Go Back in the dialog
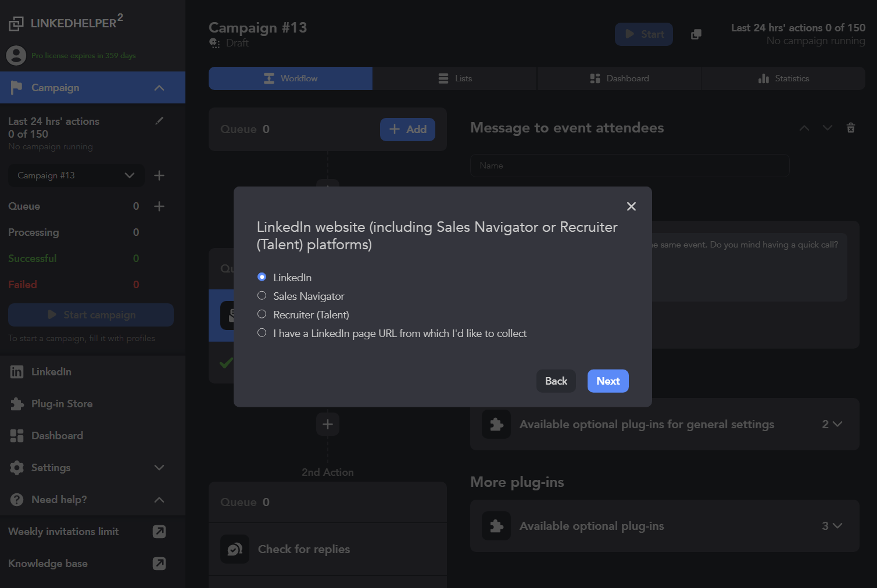877x588 pixels. 556,381
